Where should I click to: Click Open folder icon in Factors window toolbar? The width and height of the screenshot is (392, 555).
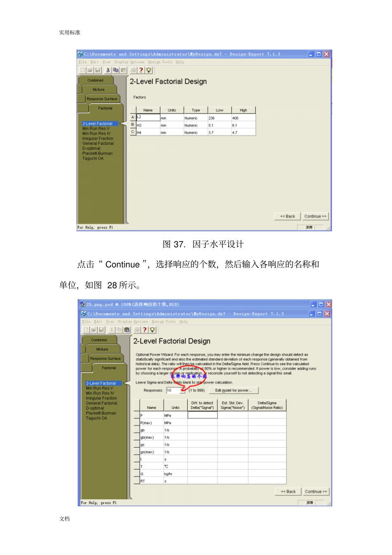click(x=90, y=70)
